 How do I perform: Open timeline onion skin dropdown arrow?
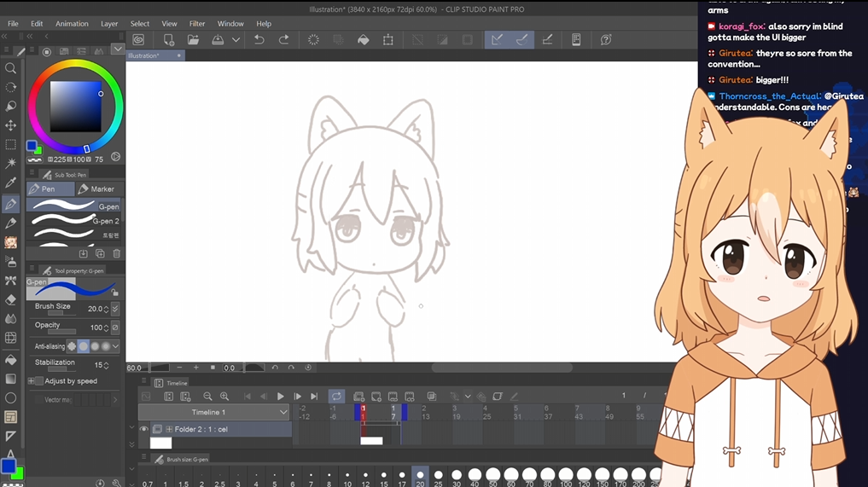pos(468,397)
